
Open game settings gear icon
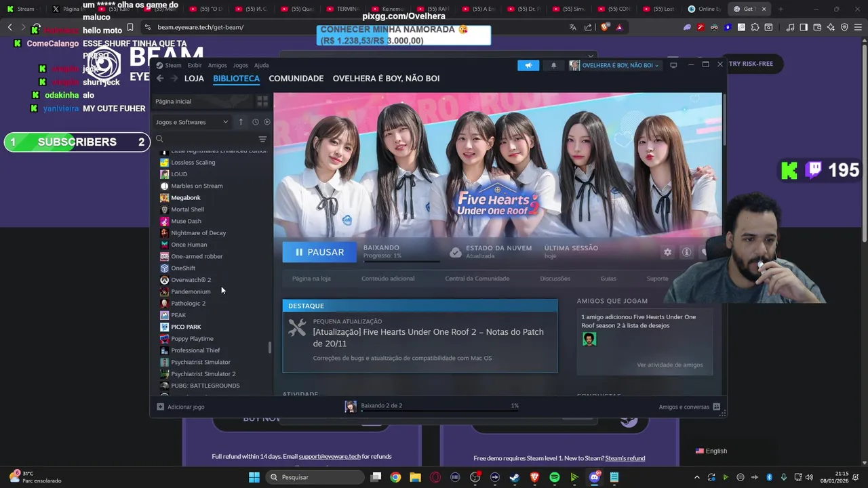tap(667, 252)
